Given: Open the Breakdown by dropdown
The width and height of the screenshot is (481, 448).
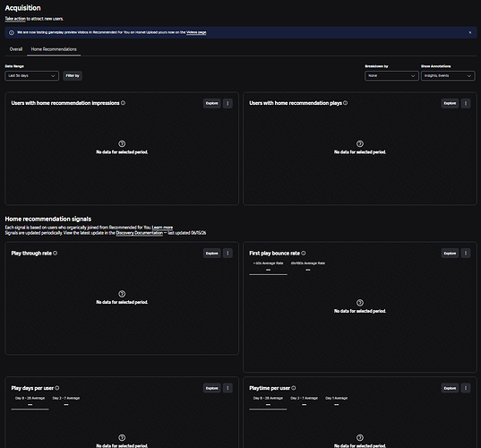Looking at the screenshot, I should (391, 76).
